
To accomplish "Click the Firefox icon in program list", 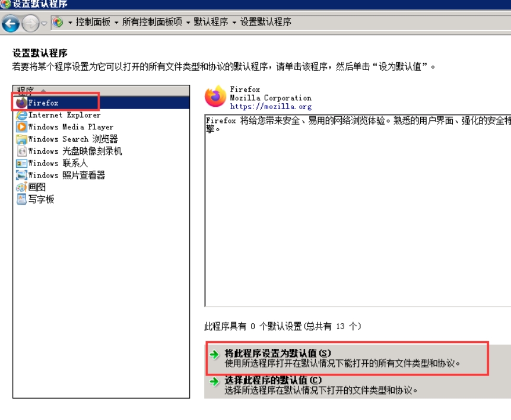I will click(x=21, y=103).
